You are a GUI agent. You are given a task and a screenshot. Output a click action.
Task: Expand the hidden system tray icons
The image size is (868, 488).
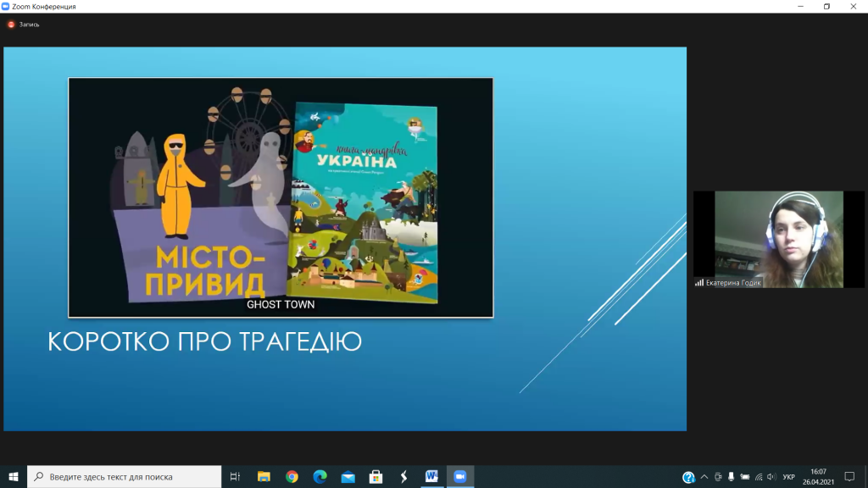click(x=704, y=477)
